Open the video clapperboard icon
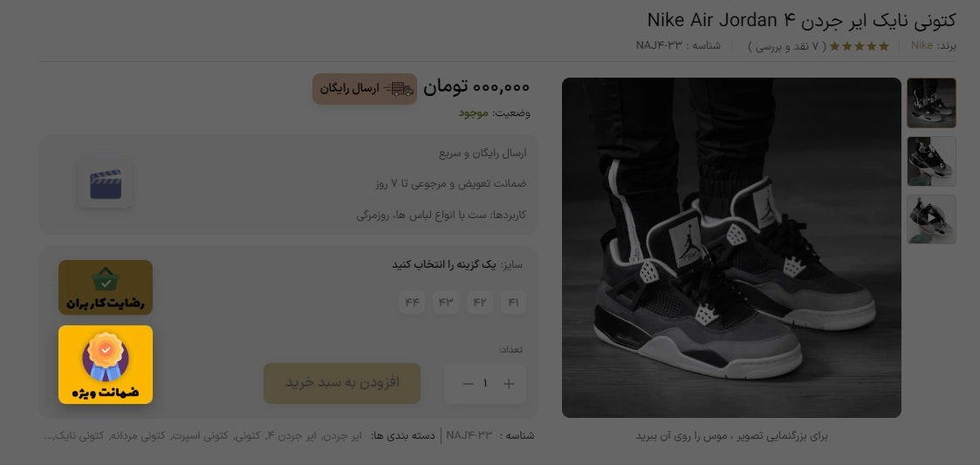The image size is (980, 465). [x=105, y=185]
